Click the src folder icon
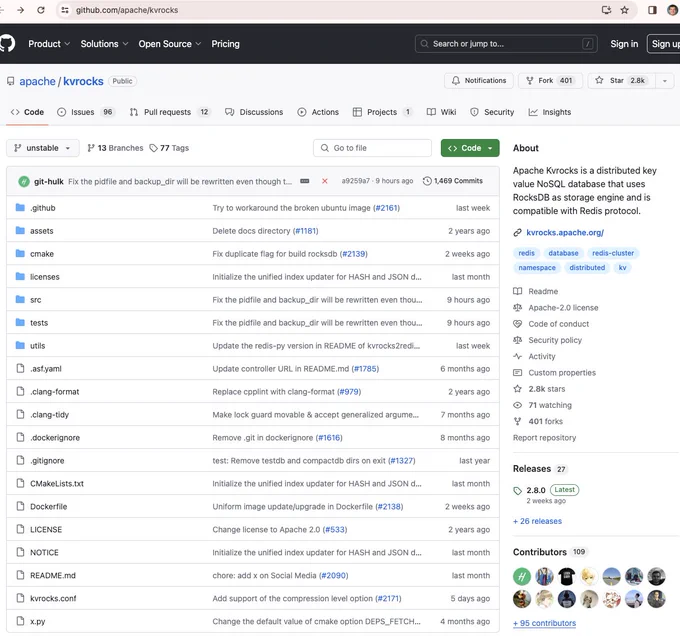Viewport: 680px width, 636px height. 20,300
